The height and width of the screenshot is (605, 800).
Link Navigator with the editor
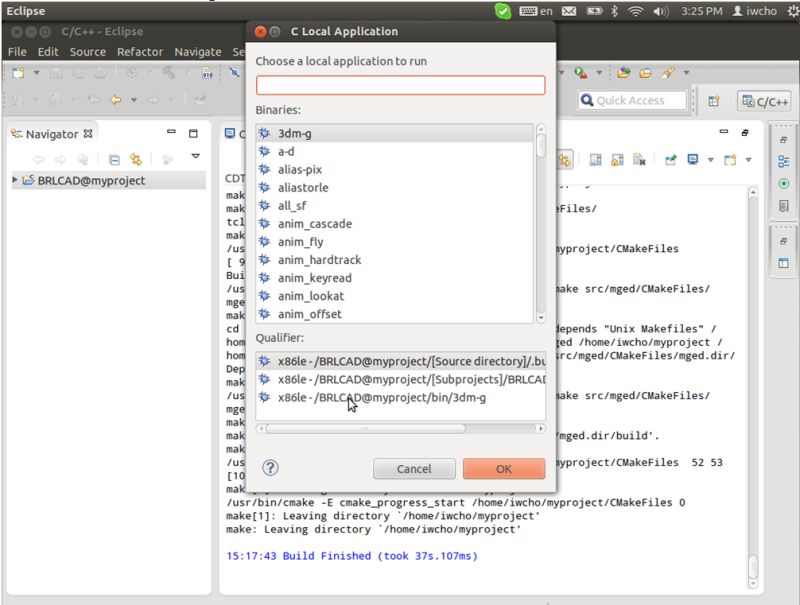(x=135, y=158)
